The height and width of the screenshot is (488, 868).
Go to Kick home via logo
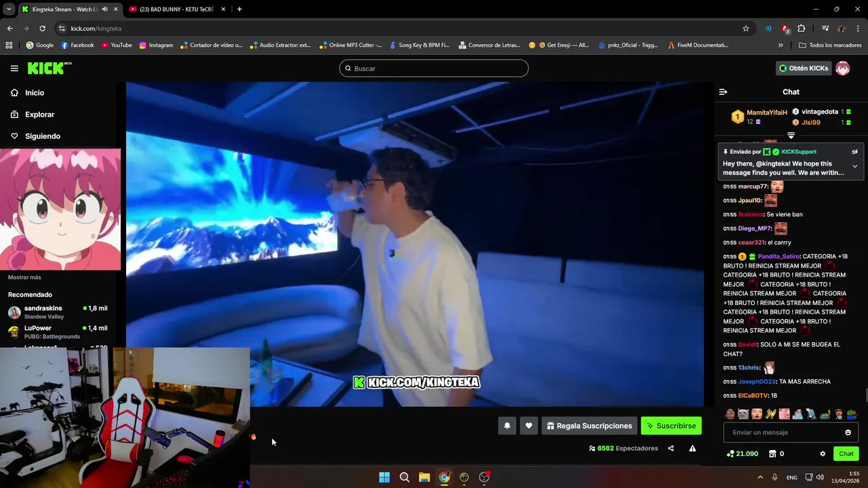(x=49, y=68)
